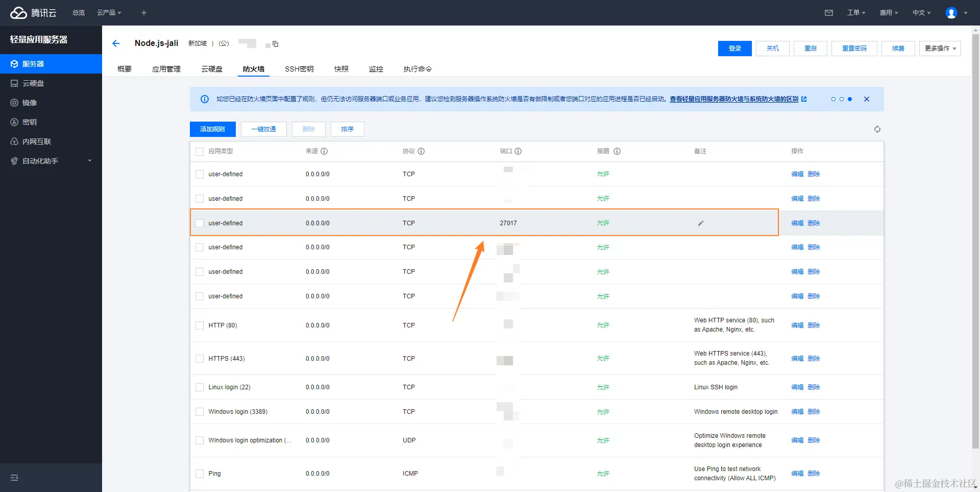This screenshot has height=492, width=980.
Task: Check the HTTPS (443) rule checkbox
Action: pyautogui.click(x=200, y=359)
